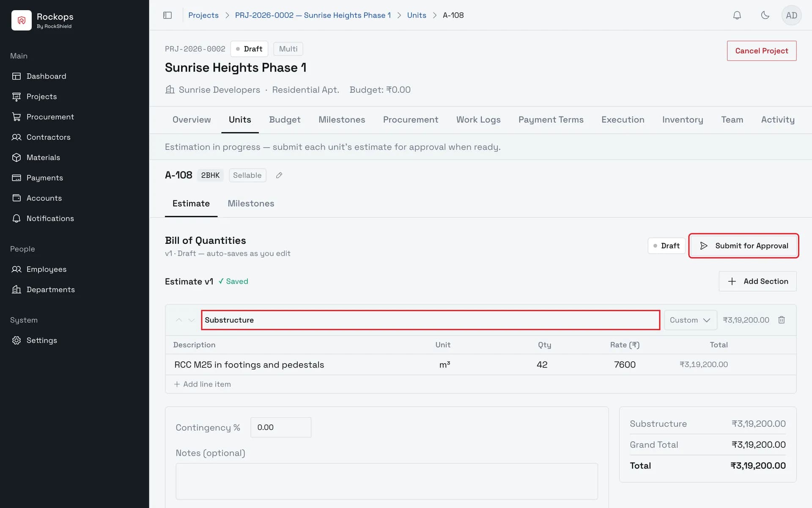Click the Substructure section name field
Screen dimensions: 812x508
(x=431, y=320)
